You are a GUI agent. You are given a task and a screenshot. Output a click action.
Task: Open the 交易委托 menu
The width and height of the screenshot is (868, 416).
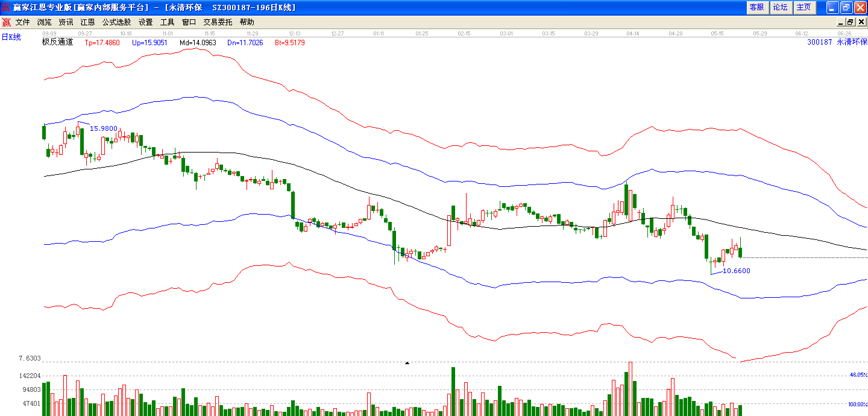(x=218, y=22)
